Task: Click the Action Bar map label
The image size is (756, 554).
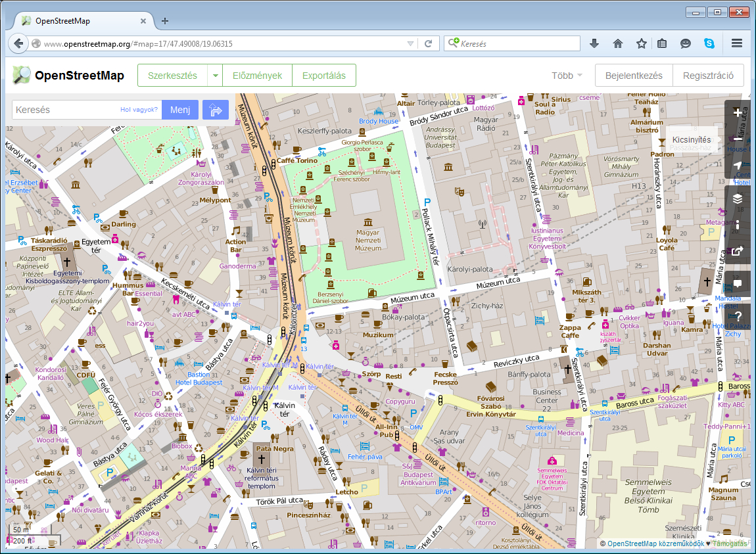Action: click(x=235, y=246)
